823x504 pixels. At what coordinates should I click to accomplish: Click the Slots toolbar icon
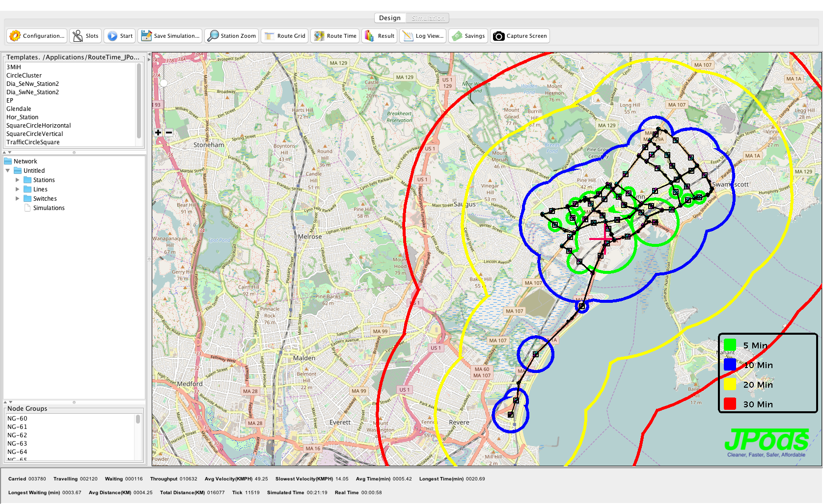[78, 36]
